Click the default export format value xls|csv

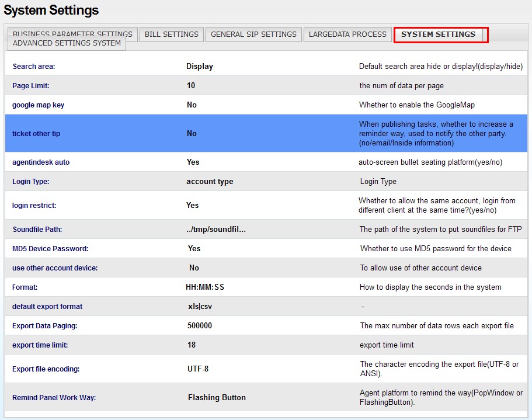[200, 307]
